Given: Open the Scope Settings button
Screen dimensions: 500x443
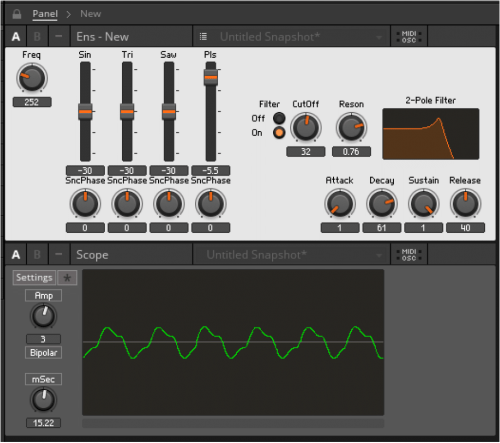Looking at the screenshot, I should coord(34,278).
